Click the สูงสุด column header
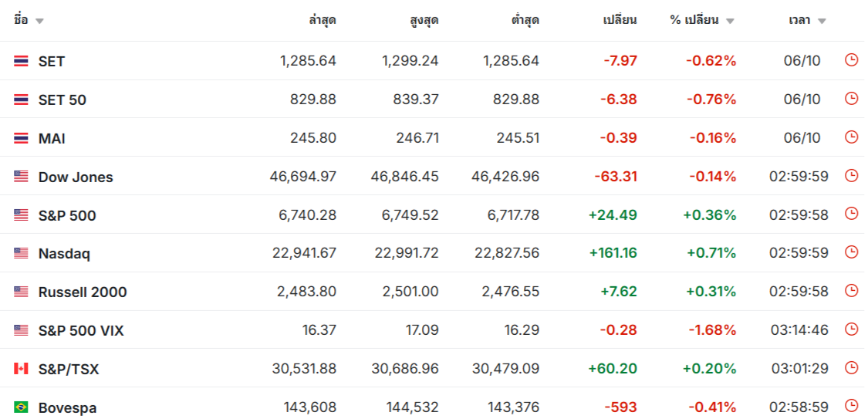Screen dimensions: 868x419 click(x=424, y=20)
